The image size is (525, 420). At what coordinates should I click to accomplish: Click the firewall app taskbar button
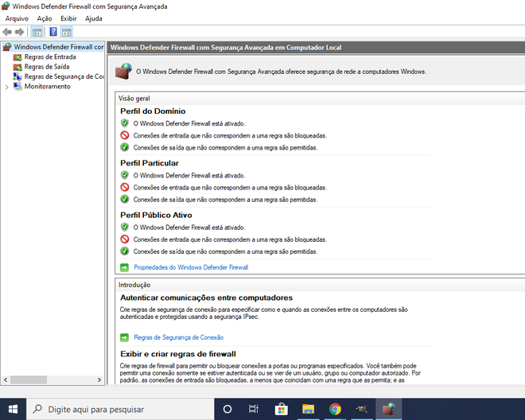pyautogui.click(x=388, y=409)
